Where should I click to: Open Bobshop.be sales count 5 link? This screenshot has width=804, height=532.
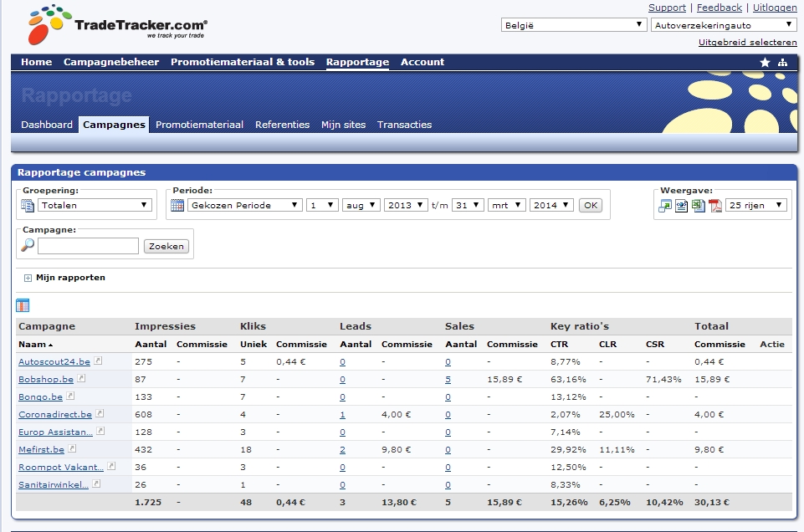tap(448, 380)
